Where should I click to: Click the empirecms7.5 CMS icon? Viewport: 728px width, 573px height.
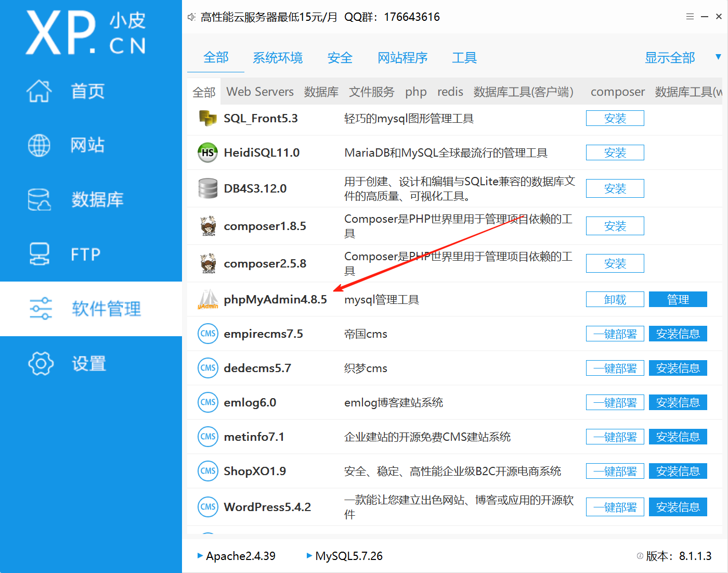(208, 334)
